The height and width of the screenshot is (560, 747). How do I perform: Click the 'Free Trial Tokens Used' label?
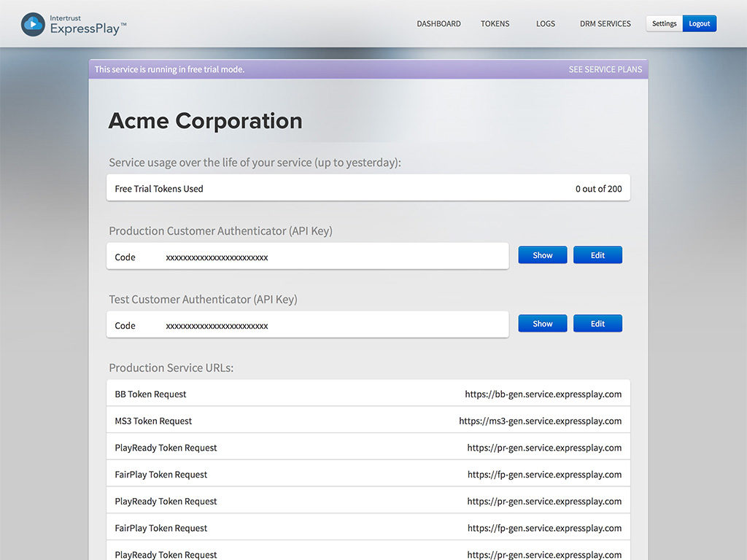click(158, 189)
